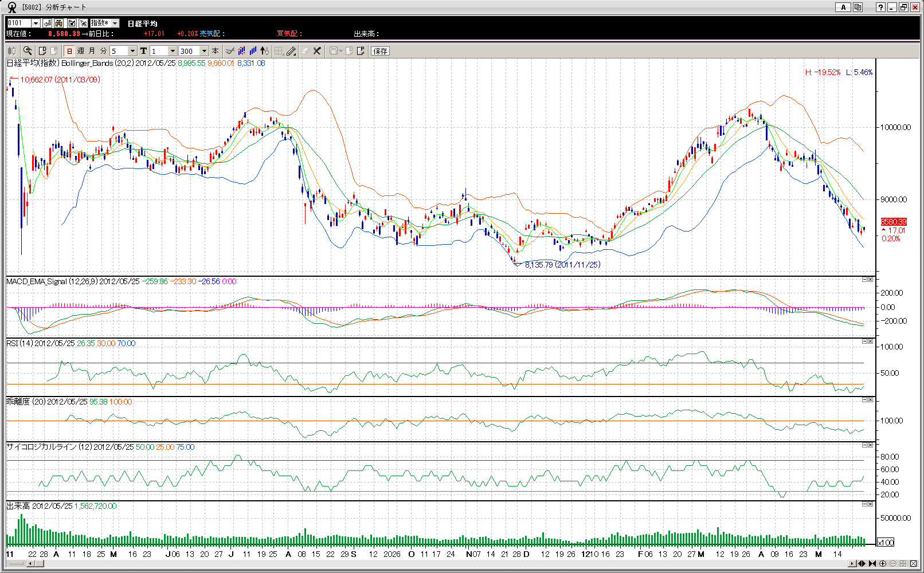The height and width of the screenshot is (573, 924).
Task: Open the stock code 0101 dropdown
Action: (x=36, y=23)
